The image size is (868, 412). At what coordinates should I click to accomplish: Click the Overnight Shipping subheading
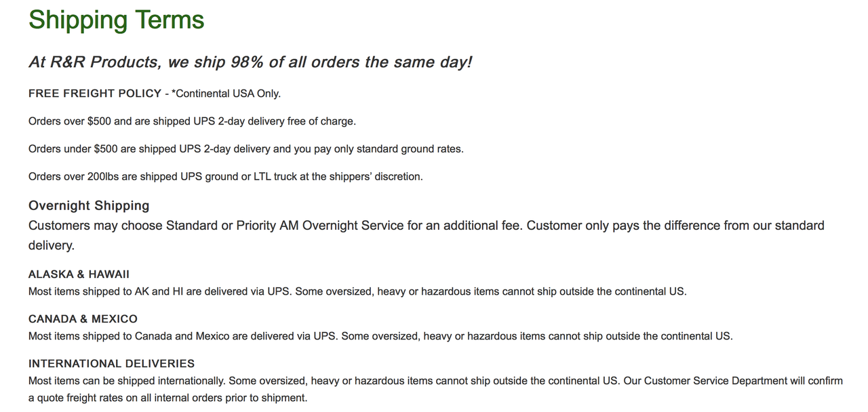pos(89,205)
